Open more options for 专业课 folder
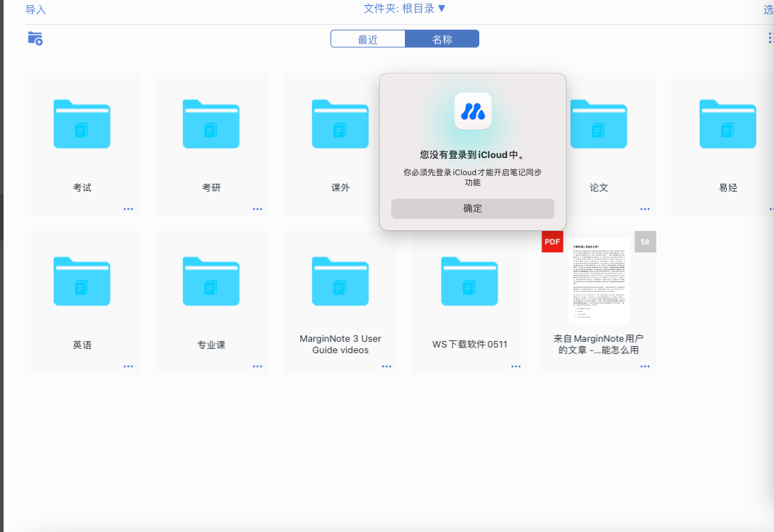Screen dimensions: 774x532 click(x=258, y=367)
